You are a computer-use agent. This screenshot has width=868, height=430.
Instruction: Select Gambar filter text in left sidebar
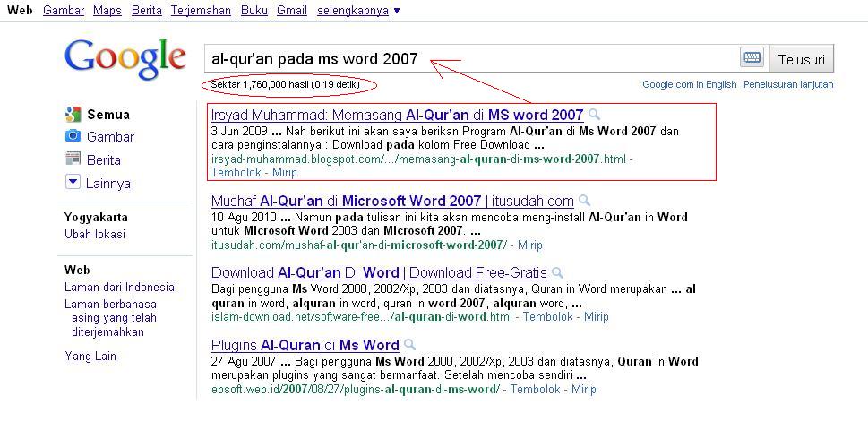(110, 136)
